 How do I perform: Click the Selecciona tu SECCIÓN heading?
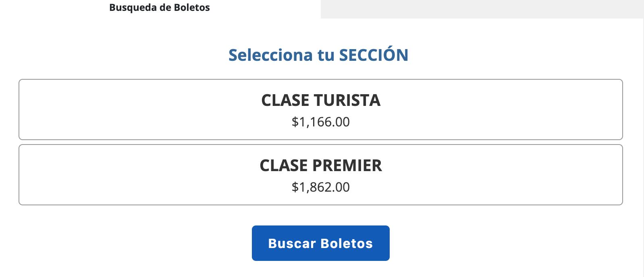click(318, 55)
